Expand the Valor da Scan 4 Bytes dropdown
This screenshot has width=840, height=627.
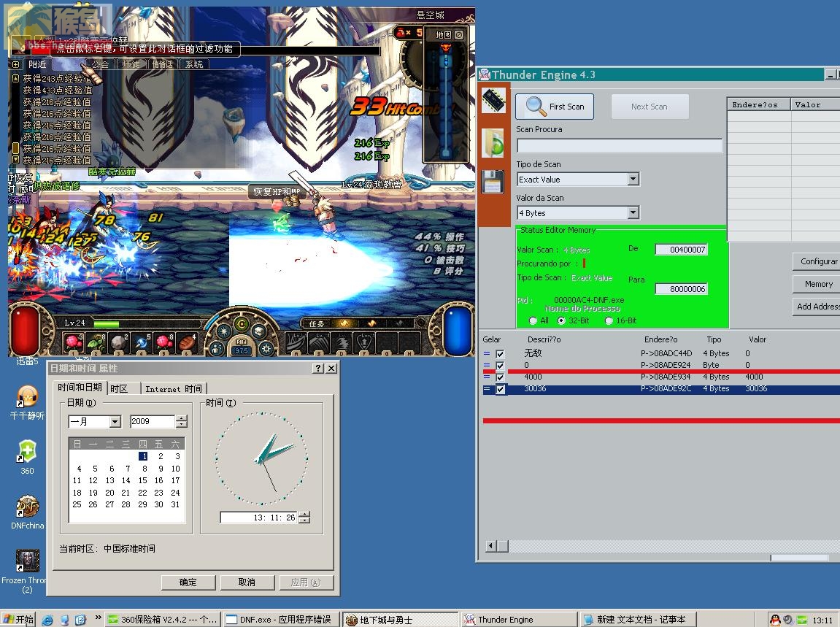tap(633, 212)
